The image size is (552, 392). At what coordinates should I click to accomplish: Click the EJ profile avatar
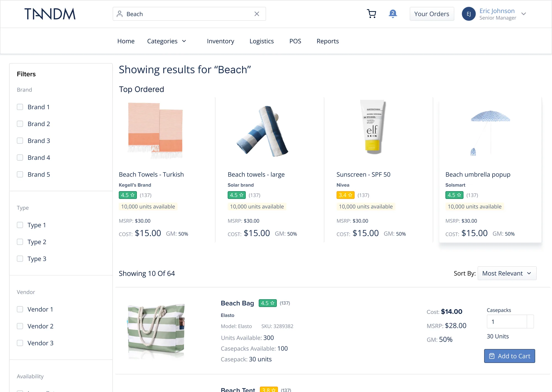pos(469,14)
